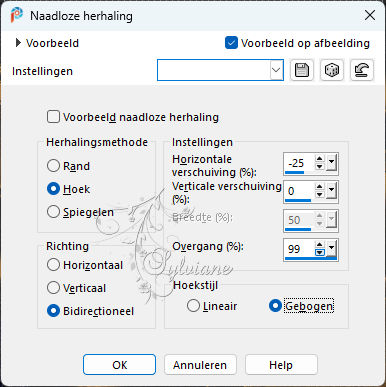Select the Spiegelen radio button
The width and height of the screenshot is (386, 387).
tap(53, 212)
